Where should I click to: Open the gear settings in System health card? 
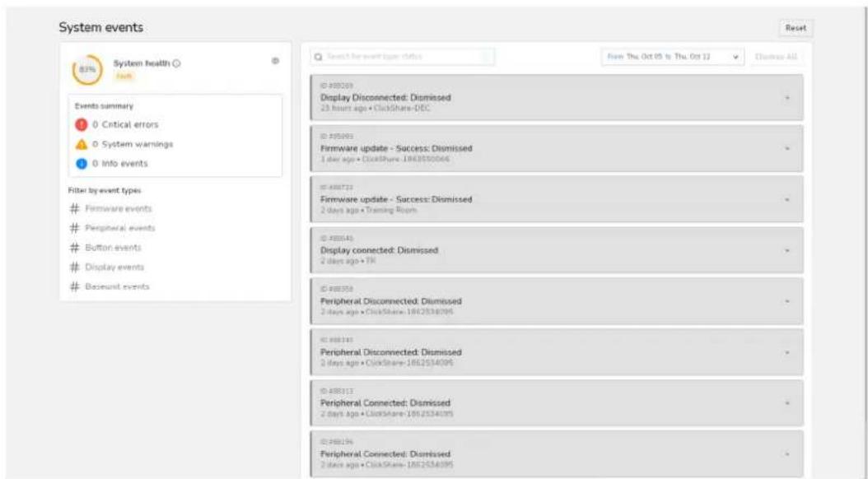click(x=275, y=61)
